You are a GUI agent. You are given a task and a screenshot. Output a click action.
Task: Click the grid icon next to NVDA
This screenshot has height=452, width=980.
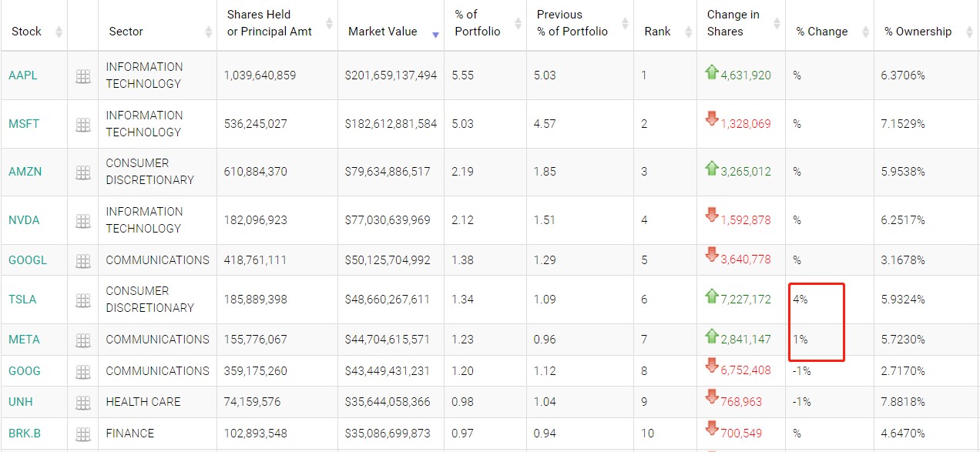83,221
